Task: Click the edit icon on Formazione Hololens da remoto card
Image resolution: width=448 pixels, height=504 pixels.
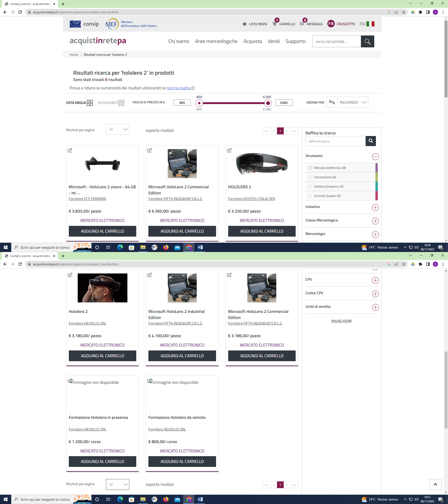Action: [x=150, y=381]
